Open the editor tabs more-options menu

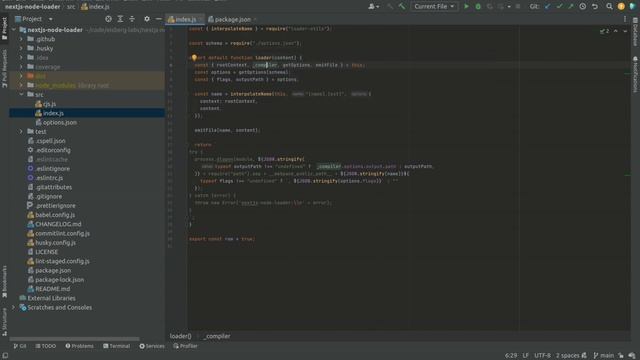(x=624, y=19)
